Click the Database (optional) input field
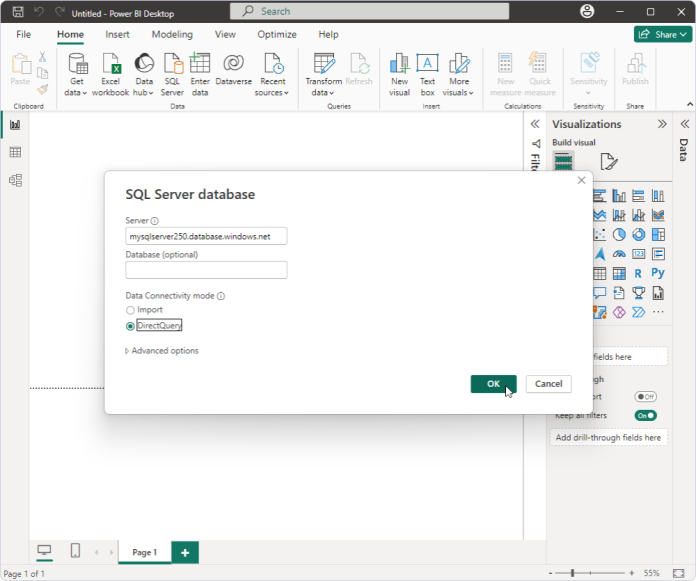 click(206, 270)
